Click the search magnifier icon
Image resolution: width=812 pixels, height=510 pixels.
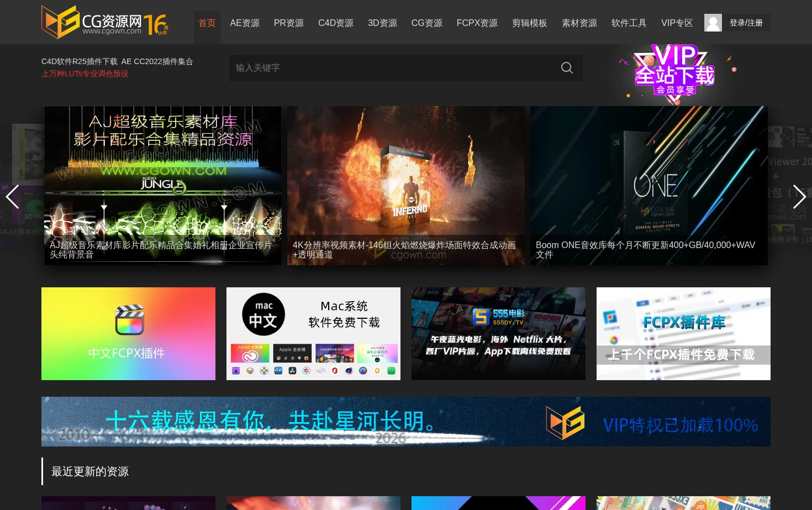(x=567, y=68)
